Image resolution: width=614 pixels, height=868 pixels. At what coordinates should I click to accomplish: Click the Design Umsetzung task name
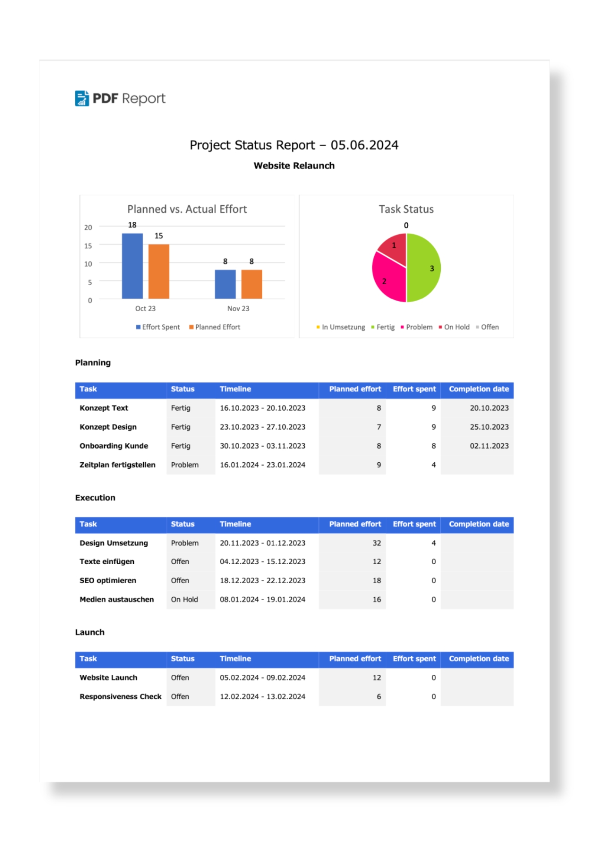point(114,543)
